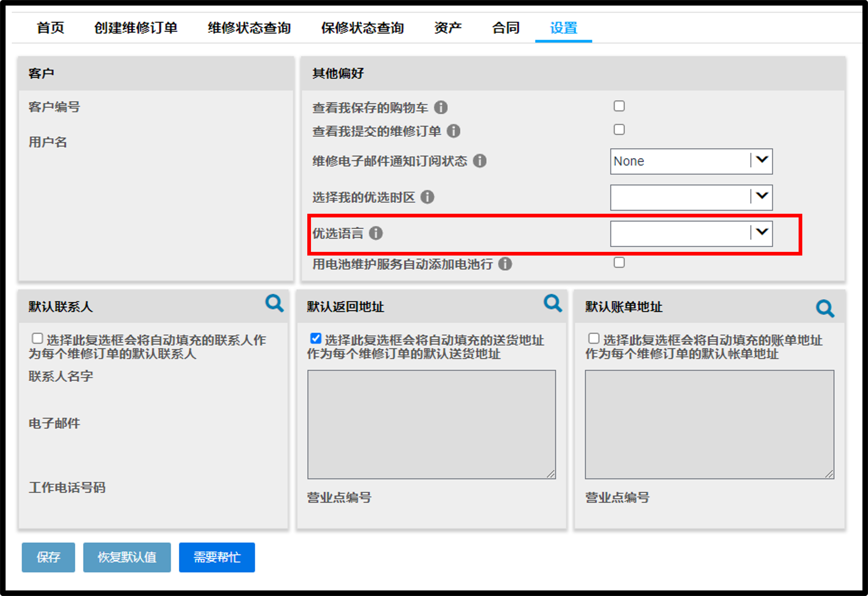Click info icon beside 查看我提交的维修订单
The width and height of the screenshot is (868, 596).
pyautogui.click(x=453, y=131)
